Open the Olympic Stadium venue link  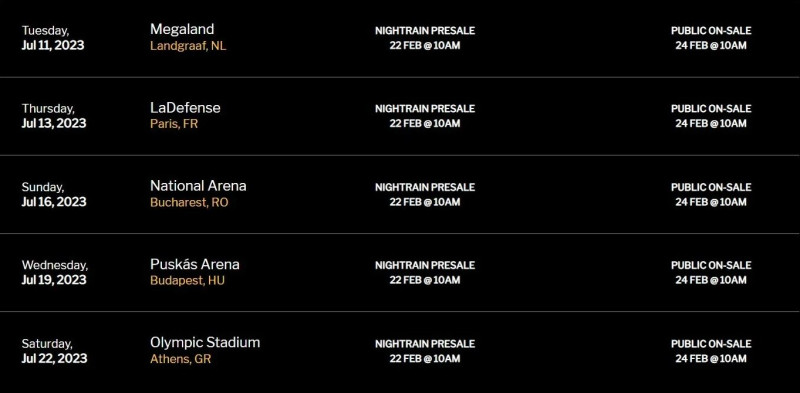click(205, 342)
